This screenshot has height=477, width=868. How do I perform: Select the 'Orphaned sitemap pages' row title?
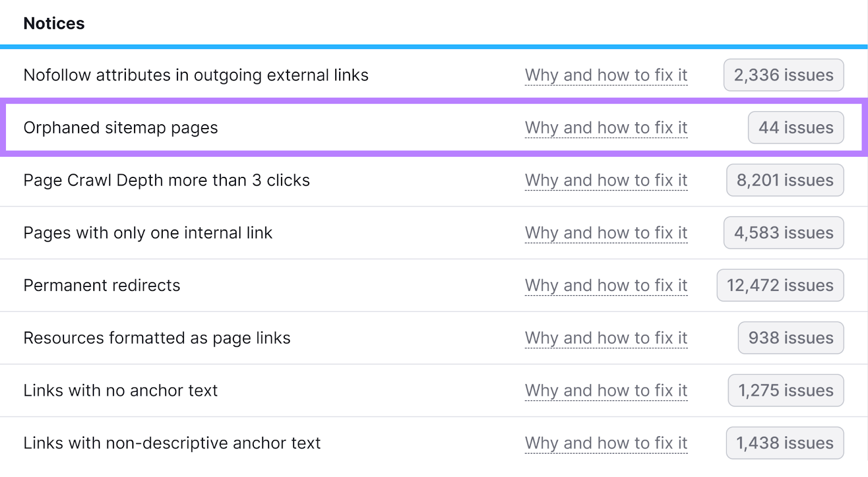tap(120, 128)
